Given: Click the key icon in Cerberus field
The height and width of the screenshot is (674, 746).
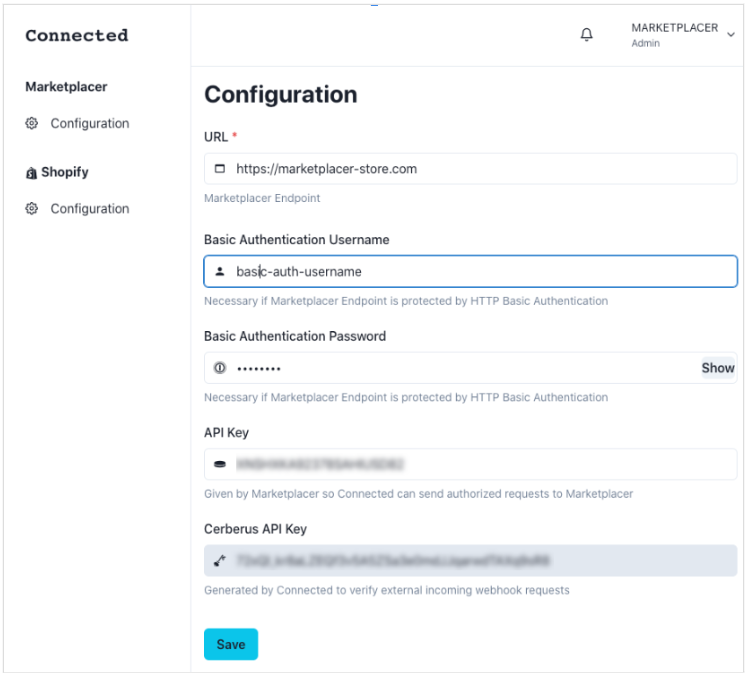Looking at the screenshot, I should (219, 560).
